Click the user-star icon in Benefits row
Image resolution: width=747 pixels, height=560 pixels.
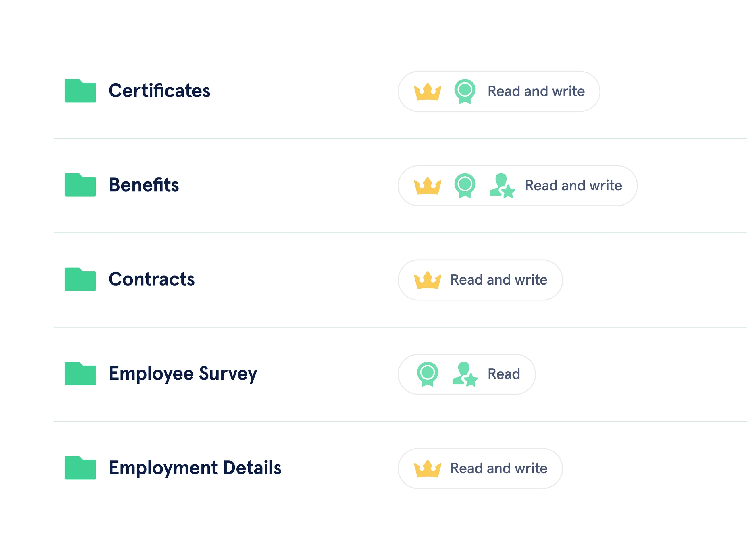(502, 186)
